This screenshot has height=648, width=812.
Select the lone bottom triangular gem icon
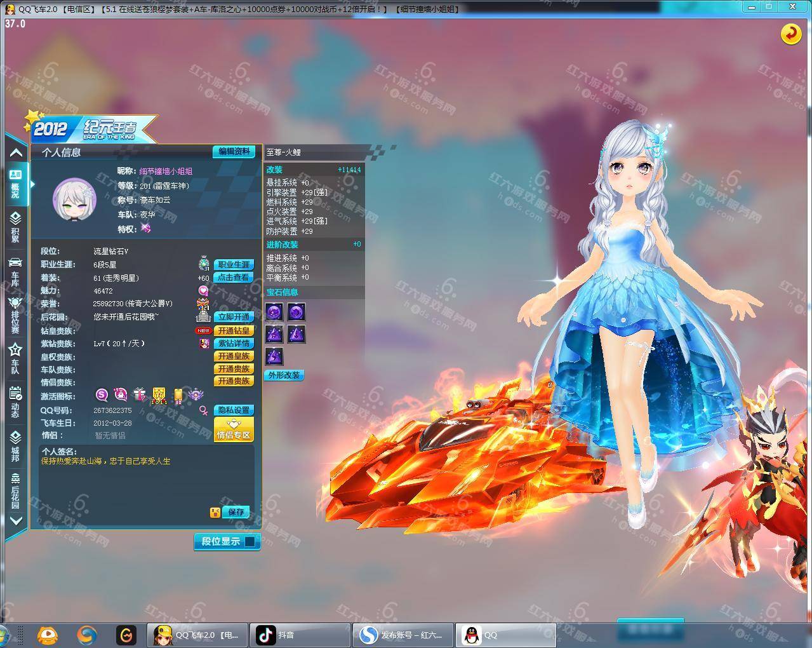pyautogui.click(x=274, y=356)
